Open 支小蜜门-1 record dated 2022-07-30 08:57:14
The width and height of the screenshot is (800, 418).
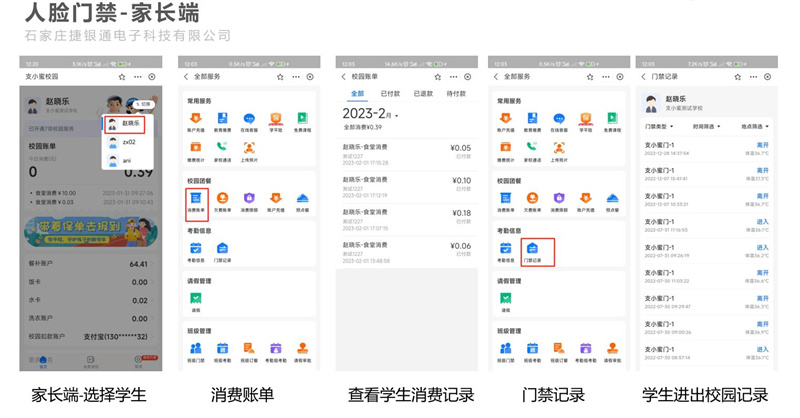pyautogui.click(x=707, y=353)
